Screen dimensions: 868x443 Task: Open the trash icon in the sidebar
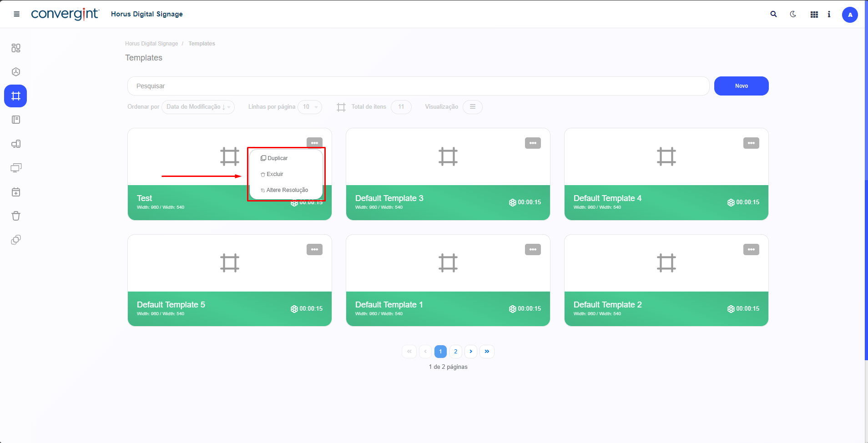(16, 216)
